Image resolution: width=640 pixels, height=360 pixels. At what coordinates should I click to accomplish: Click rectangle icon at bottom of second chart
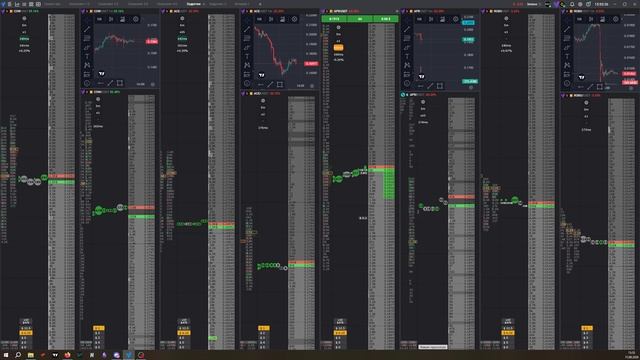280,84
